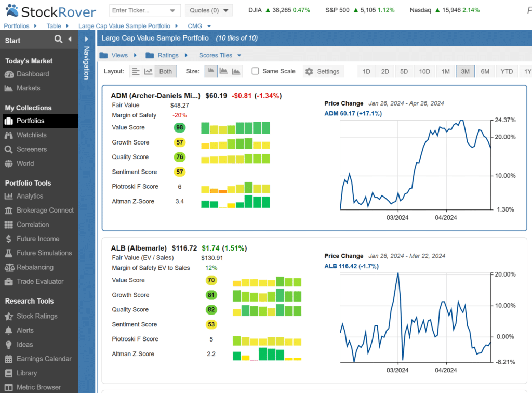Image resolution: width=532 pixels, height=393 pixels.
Task: Select the chart-only layout icon
Action: (149, 71)
